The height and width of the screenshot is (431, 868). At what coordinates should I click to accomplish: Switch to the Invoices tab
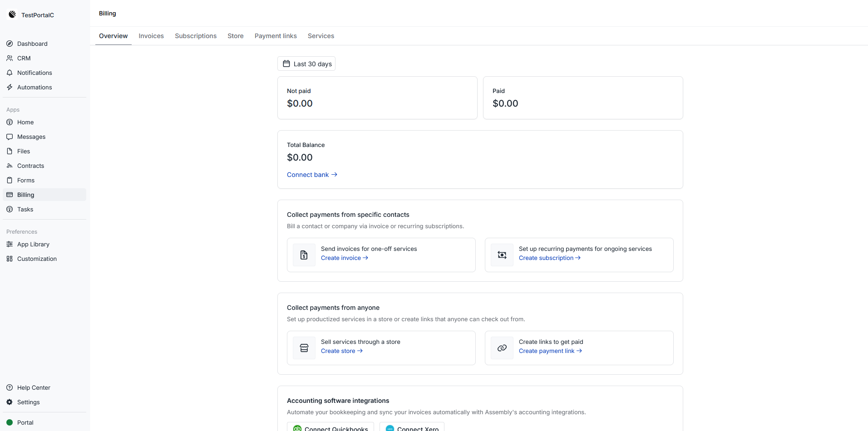[x=151, y=36]
